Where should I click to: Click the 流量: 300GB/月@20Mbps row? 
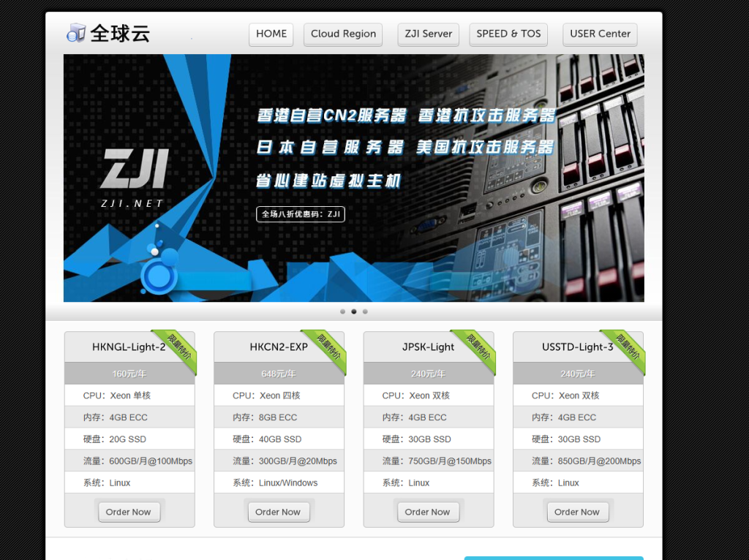tap(279, 461)
